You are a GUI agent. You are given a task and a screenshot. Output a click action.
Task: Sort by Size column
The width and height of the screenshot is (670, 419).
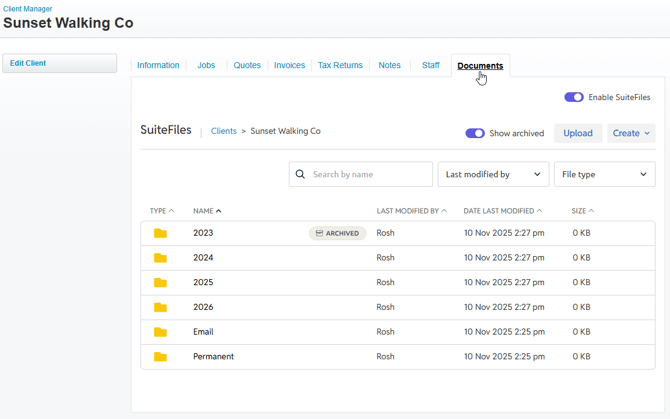point(583,211)
